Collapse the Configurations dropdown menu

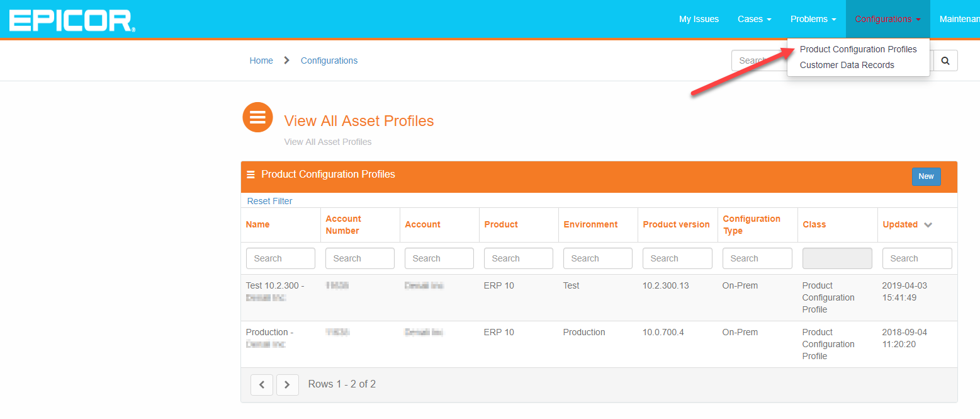pos(887,19)
